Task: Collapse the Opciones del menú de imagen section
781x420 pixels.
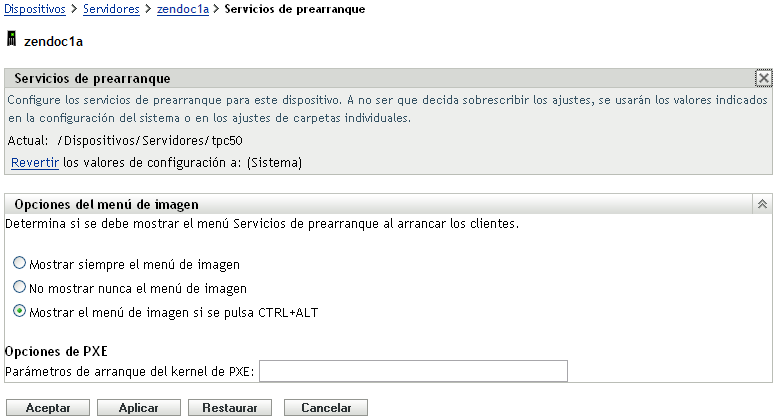Action: click(763, 204)
